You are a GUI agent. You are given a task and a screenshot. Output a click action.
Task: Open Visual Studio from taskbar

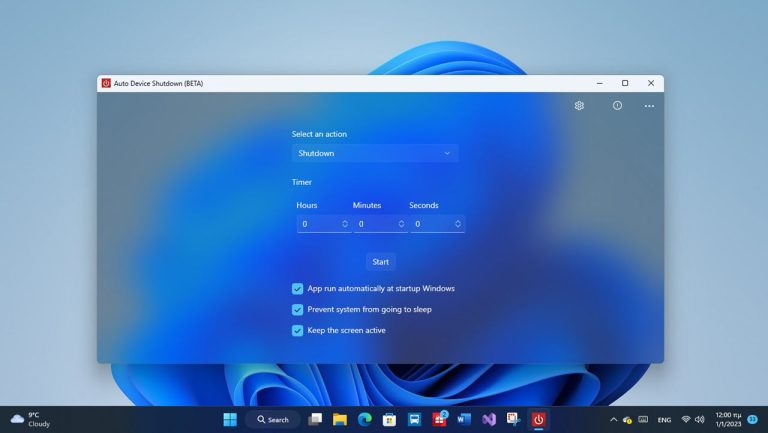point(489,419)
